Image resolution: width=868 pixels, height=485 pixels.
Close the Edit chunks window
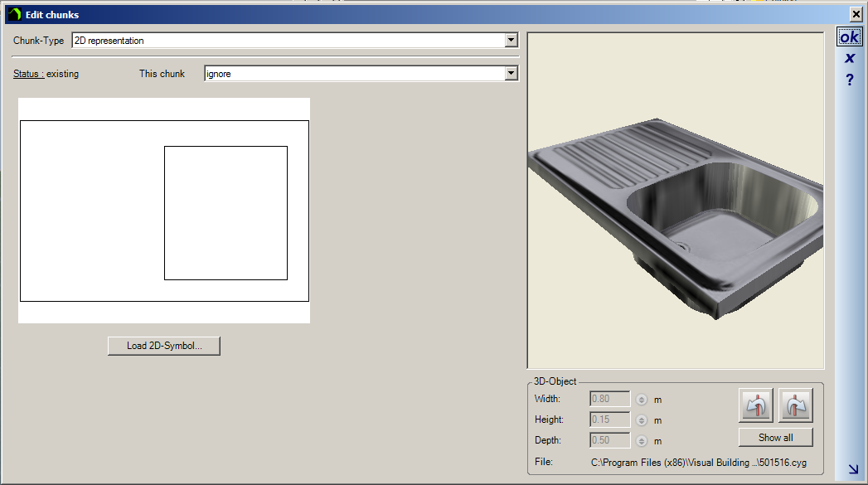tap(856, 14)
